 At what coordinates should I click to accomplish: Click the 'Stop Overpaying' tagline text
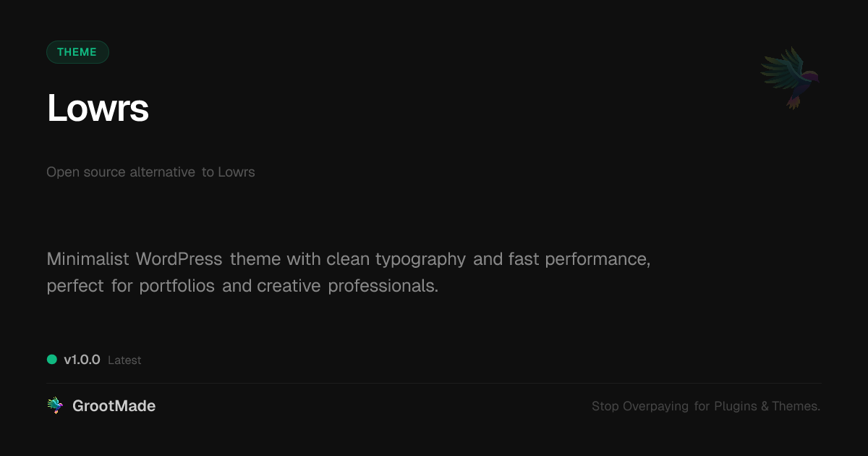(640, 406)
